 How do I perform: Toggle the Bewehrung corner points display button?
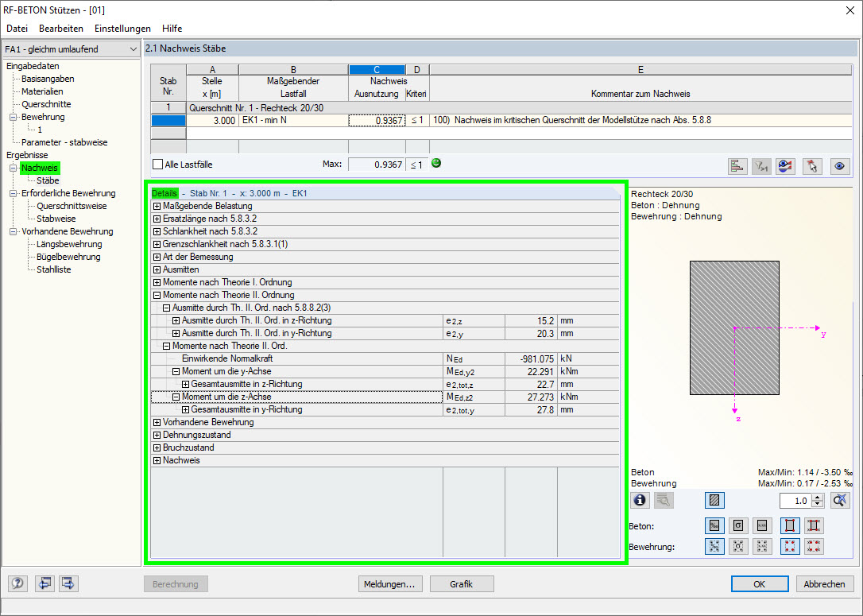coord(791,546)
